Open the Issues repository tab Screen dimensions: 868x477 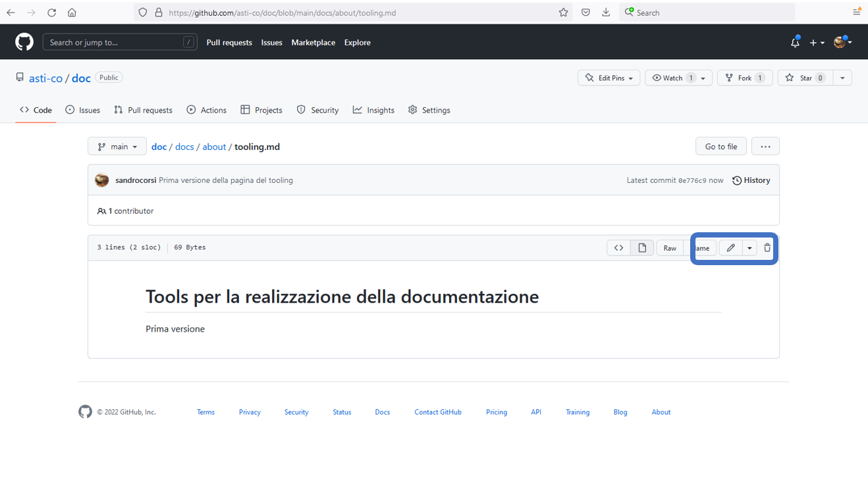point(83,110)
